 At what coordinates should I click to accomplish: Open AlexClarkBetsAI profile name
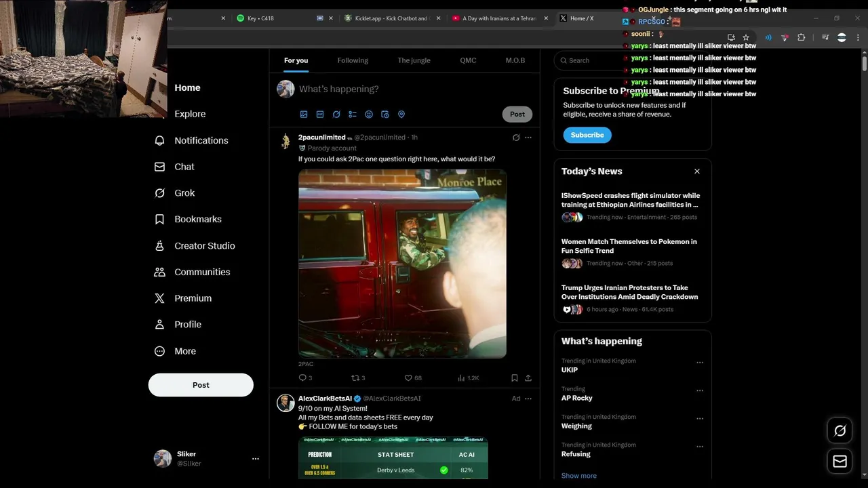(325, 399)
